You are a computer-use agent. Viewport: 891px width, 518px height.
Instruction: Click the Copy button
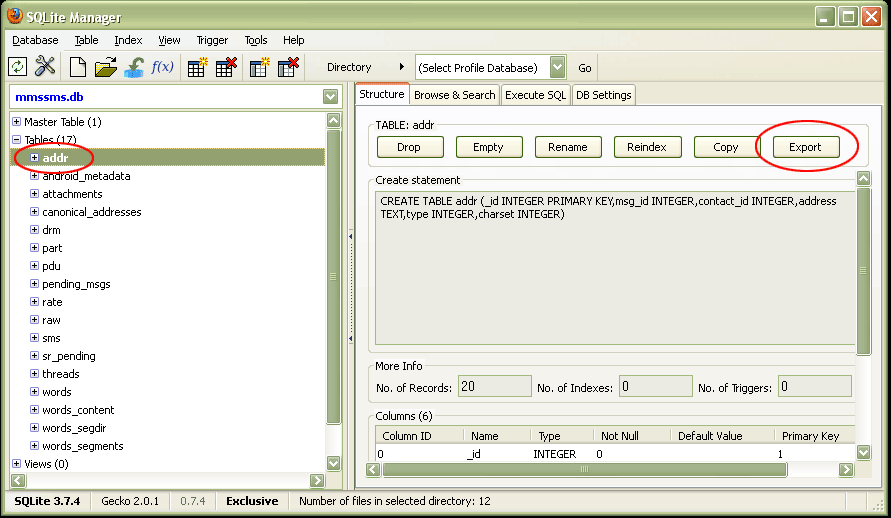point(726,147)
